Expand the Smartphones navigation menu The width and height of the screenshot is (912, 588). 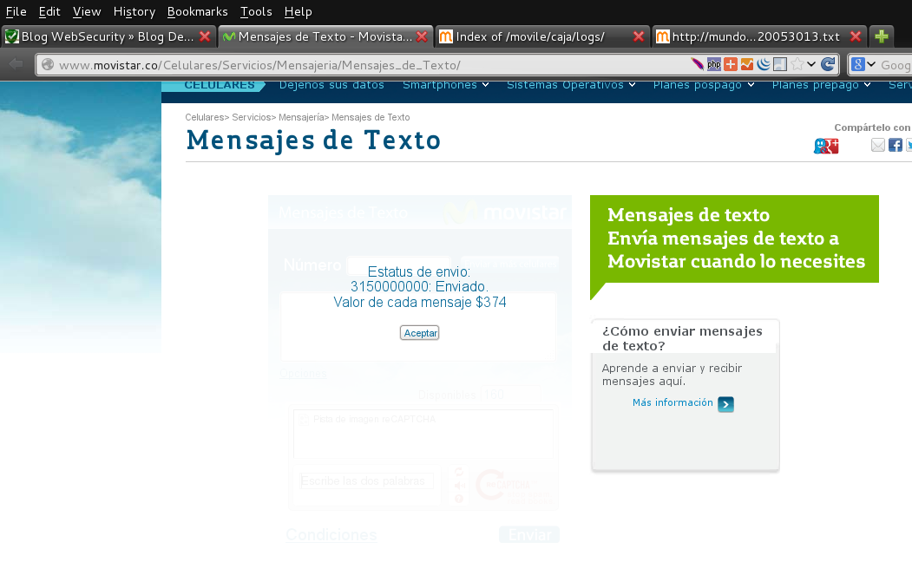445,85
